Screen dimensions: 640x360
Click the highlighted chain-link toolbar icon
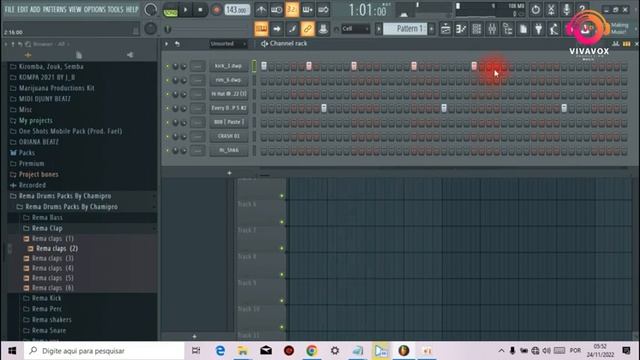[307, 29]
